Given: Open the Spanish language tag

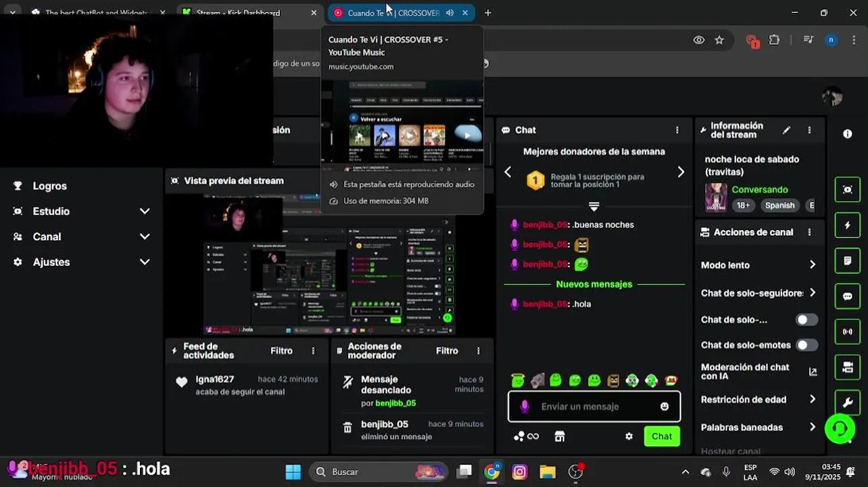Looking at the screenshot, I should click(x=779, y=206).
